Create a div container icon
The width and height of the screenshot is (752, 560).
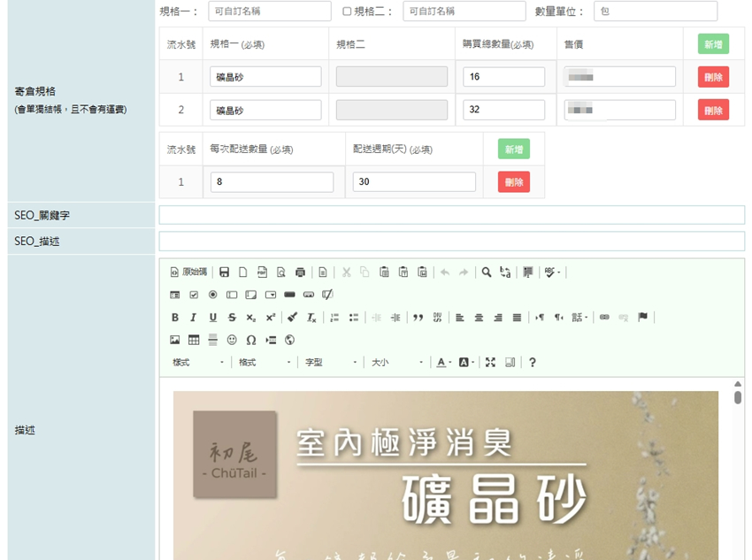(437, 318)
